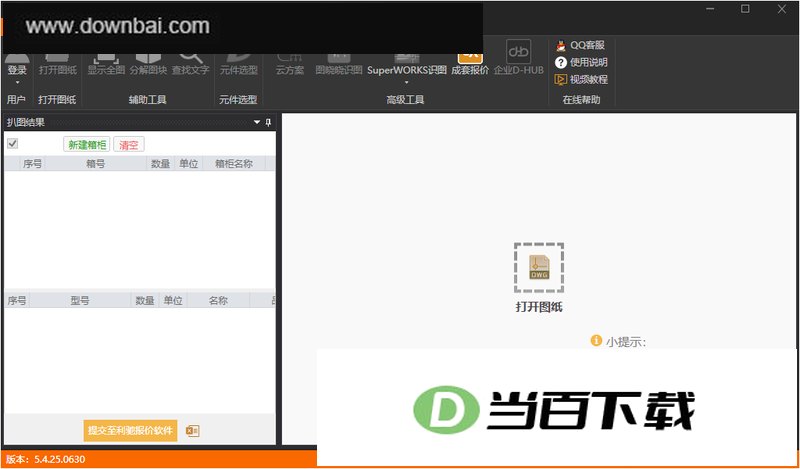
Task: Click the 型号 column header
Action: click(80, 301)
